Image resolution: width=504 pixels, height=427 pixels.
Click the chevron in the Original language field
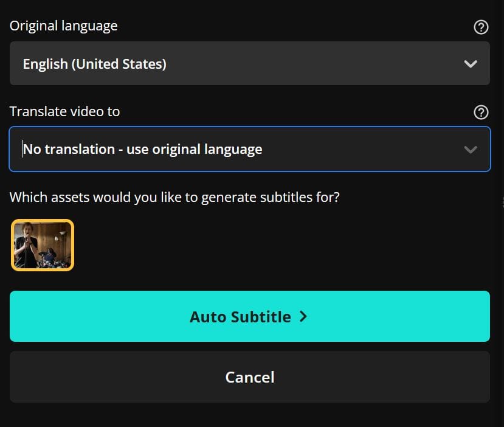[470, 64]
